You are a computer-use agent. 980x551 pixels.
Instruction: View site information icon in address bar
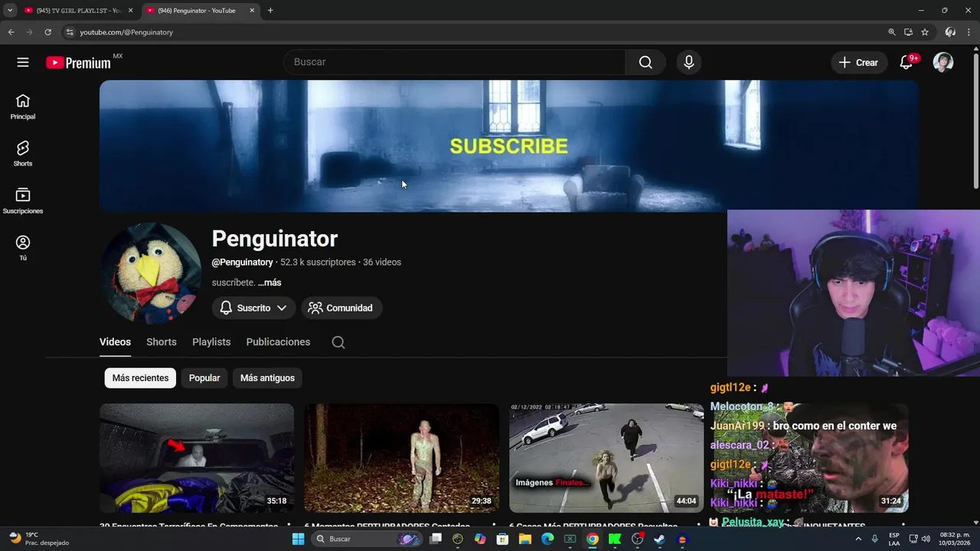click(70, 32)
